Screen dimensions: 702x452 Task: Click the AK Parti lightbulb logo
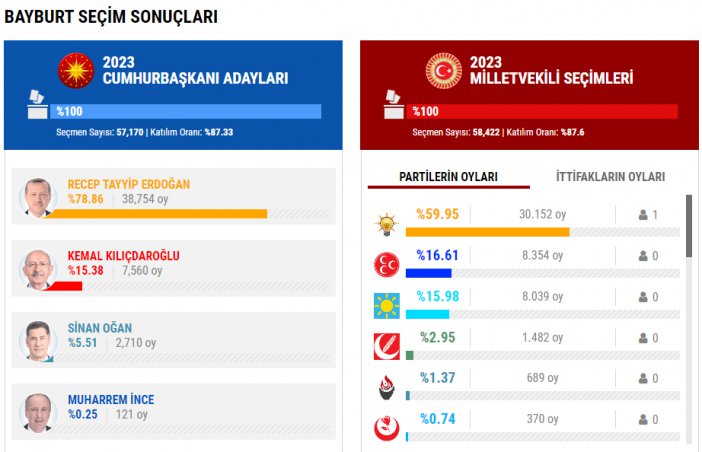pos(385,224)
